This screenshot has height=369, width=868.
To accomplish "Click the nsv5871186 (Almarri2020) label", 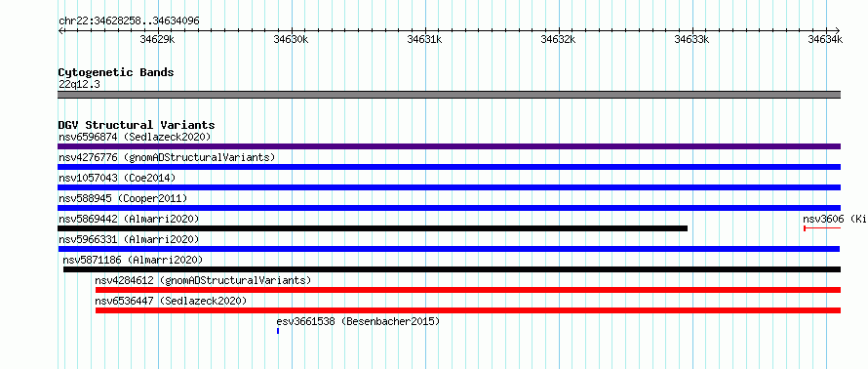I will click(x=133, y=260).
